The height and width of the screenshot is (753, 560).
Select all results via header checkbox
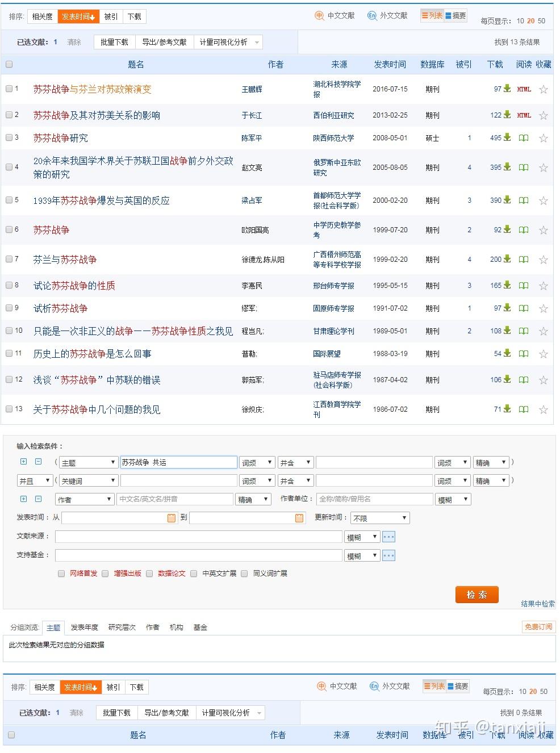pos(9,64)
